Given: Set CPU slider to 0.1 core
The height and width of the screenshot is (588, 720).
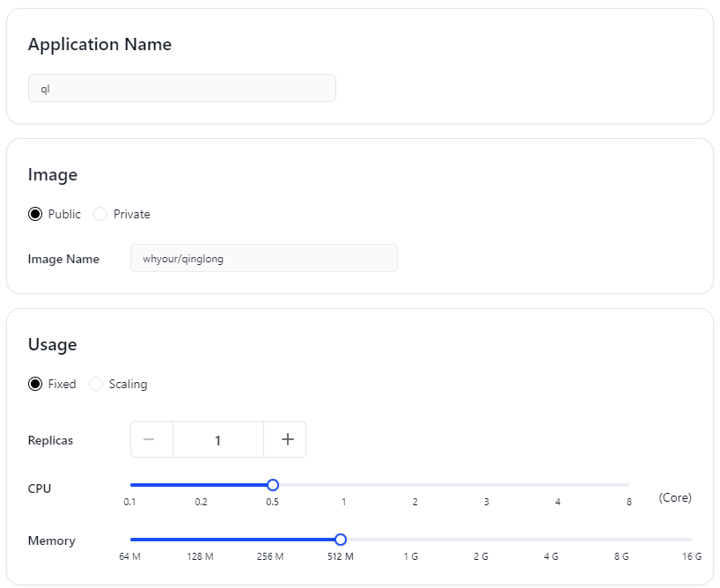Looking at the screenshot, I should pos(131,485).
